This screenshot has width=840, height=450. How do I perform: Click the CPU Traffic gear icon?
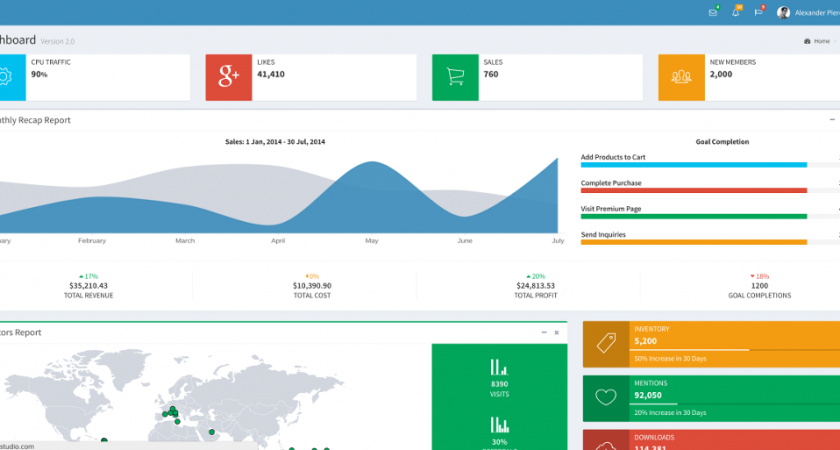tap(5, 77)
